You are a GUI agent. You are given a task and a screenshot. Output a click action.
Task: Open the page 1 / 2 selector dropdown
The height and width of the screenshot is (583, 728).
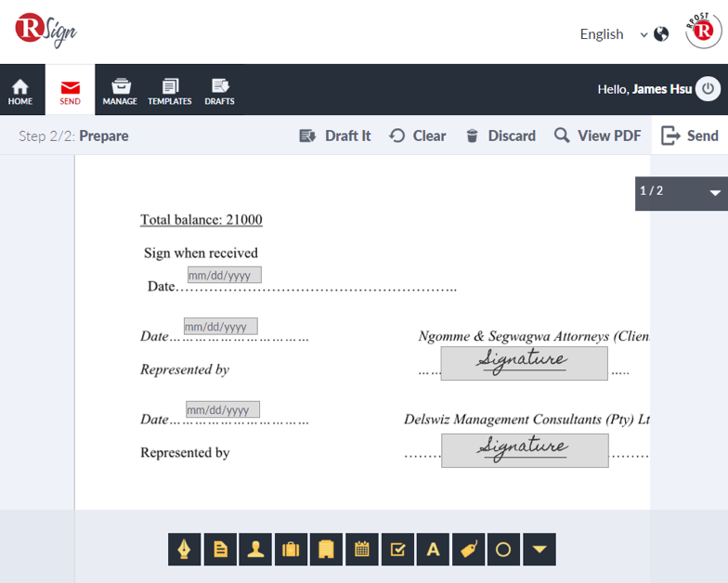pos(714,193)
